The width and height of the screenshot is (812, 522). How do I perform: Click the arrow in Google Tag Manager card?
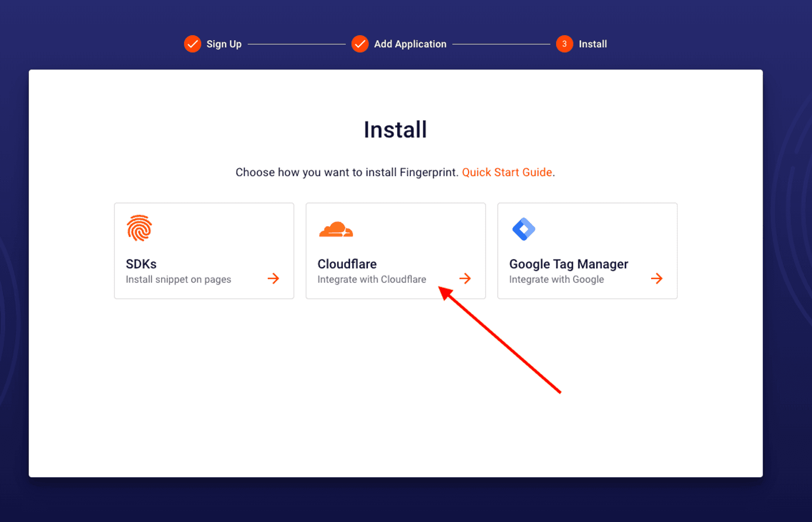click(657, 278)
